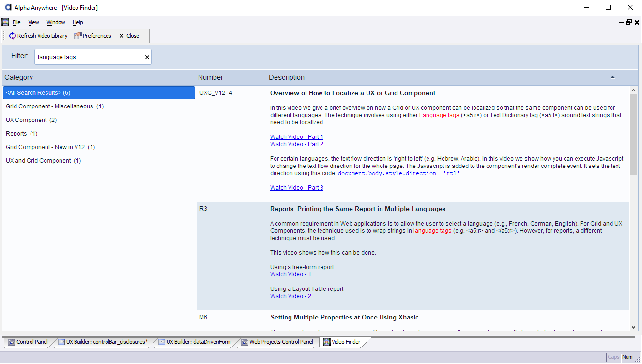Click Watch Video - Part 1 link
This screenshot has height=364, width=642.
coord(296,137)
